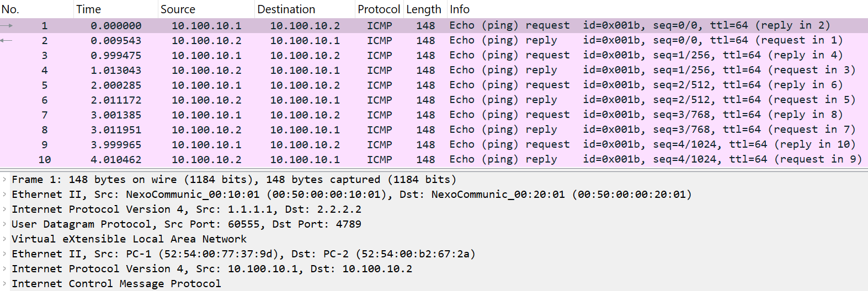The width and height of the screenshot is (868, 291).
Task: Expand Internet Control Message Protocol section
Action: (x=4, y=284)
